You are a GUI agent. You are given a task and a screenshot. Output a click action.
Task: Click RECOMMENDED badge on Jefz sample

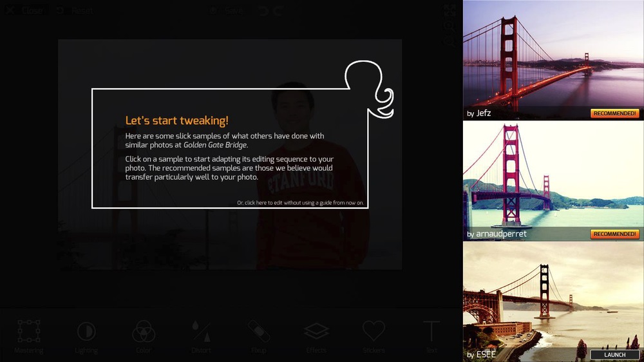tap(614, 113)
